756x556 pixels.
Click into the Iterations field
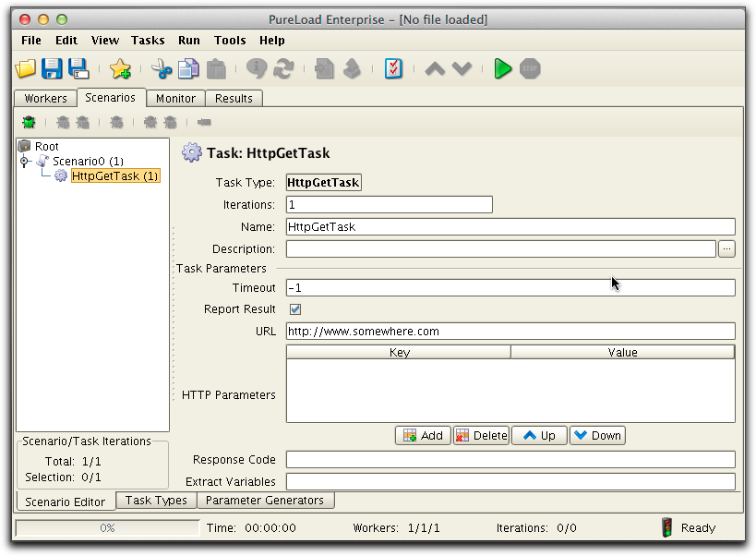390,204
